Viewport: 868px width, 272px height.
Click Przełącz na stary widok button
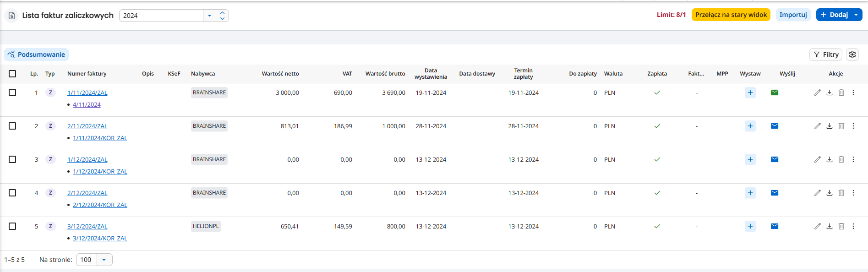[x=731, y=15]
